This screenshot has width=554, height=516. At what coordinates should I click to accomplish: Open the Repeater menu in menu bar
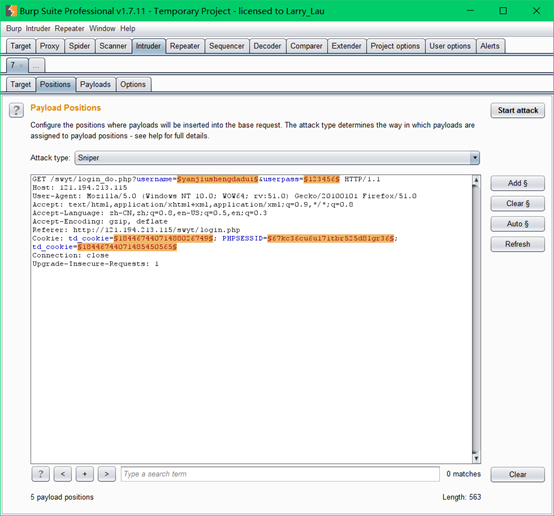[69, 29]
